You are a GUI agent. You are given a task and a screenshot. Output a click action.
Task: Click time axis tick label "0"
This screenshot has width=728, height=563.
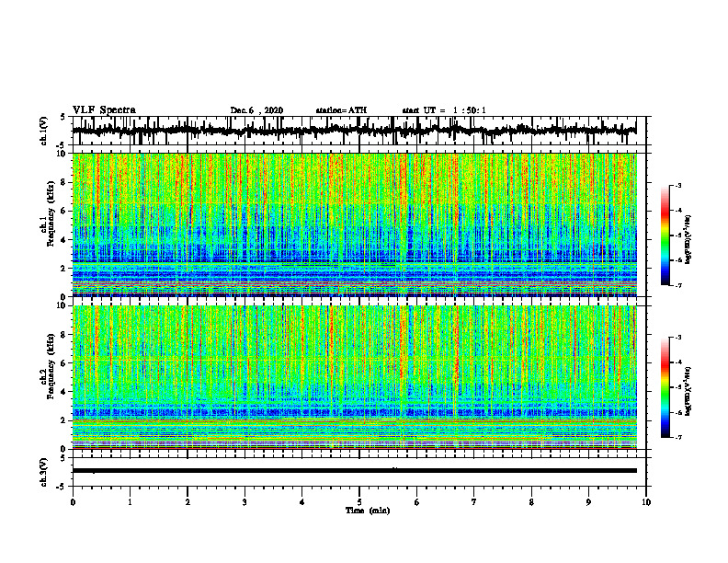point(73,502)
